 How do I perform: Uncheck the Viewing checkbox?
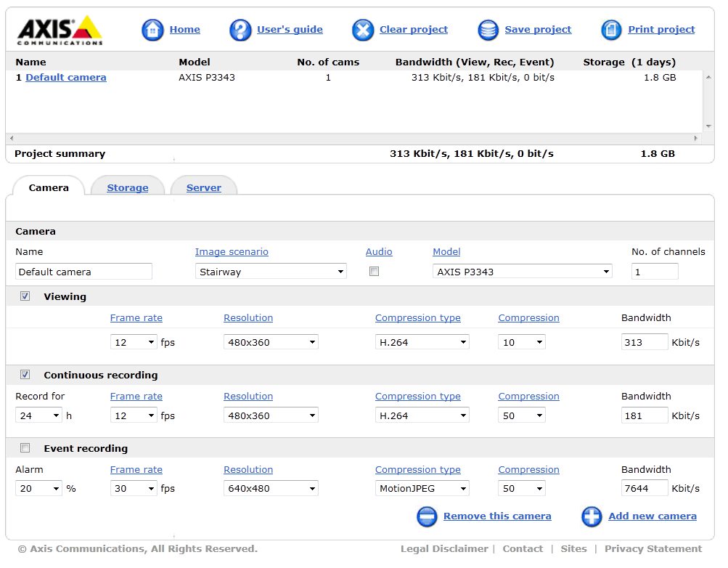pos(25,296)
